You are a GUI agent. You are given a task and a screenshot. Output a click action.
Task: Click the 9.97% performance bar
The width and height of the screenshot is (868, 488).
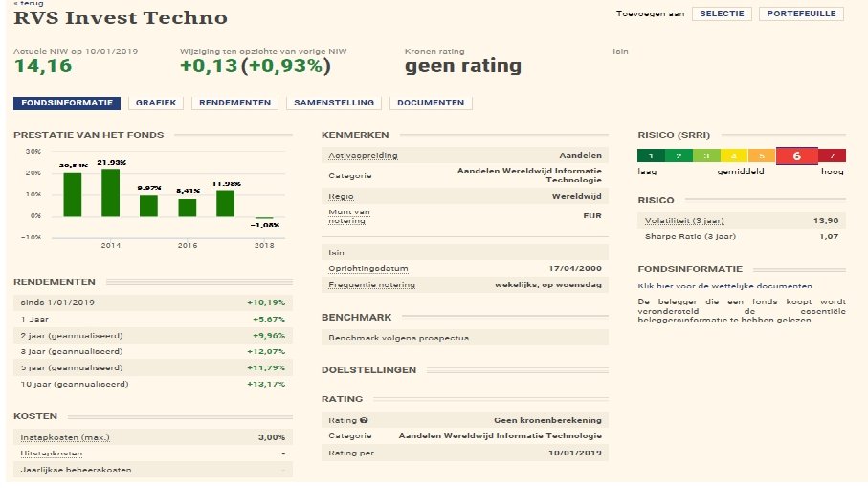tap(149, 206)
